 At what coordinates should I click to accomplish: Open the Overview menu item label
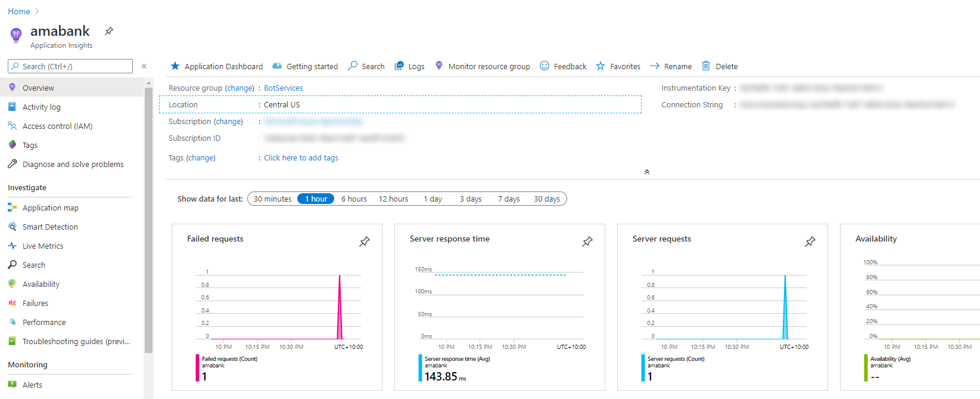click(x=38, y=88)
